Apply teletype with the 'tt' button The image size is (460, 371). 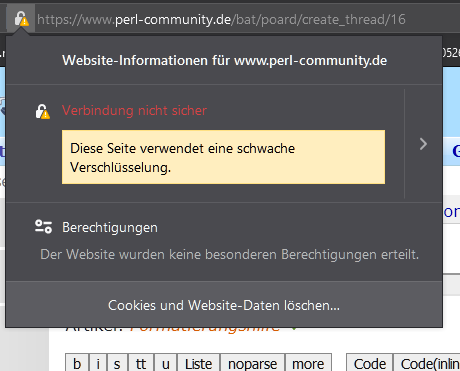point(141,363)
